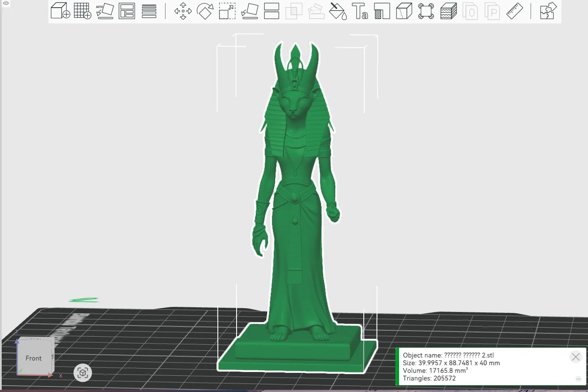Screen dimensions: 588x392
Task: Select the seam painting cube tool
Action: pyautogui.click(x=404, y=11)
